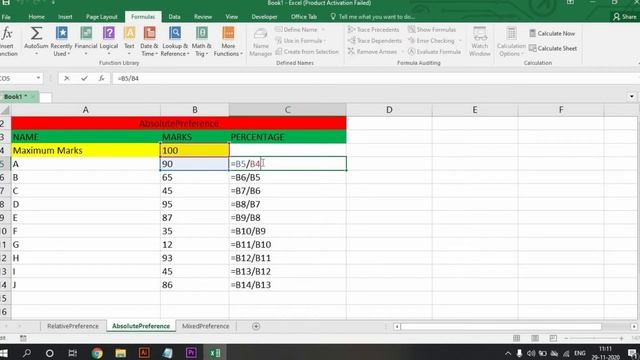Screen dimensions: 640x360
Task: Click Trace Precedents
Action: click(x=373, y=29)
